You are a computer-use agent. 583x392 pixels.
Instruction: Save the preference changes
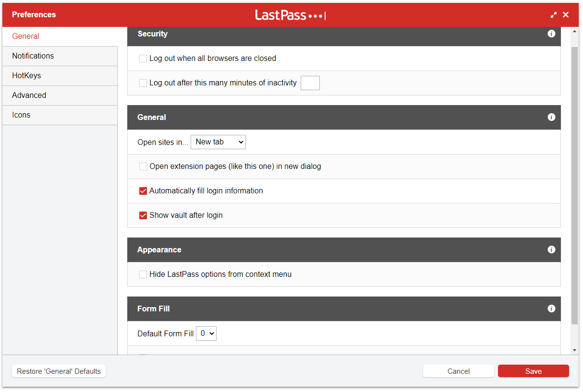pos(533,371)
